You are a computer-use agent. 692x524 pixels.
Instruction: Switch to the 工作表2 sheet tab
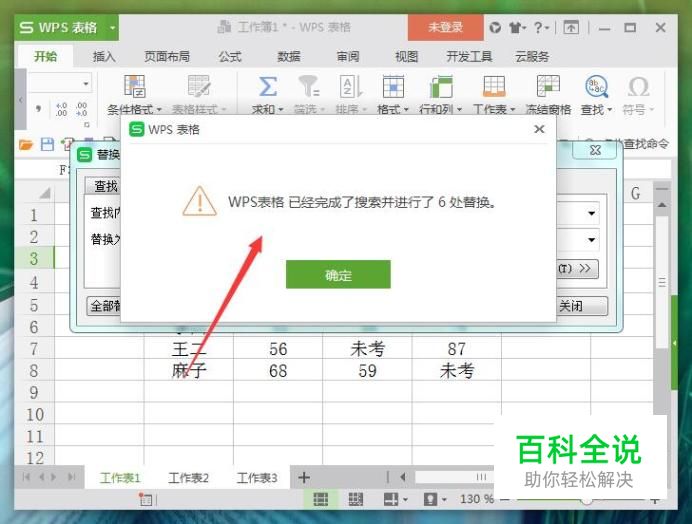(x=188, y=478)
